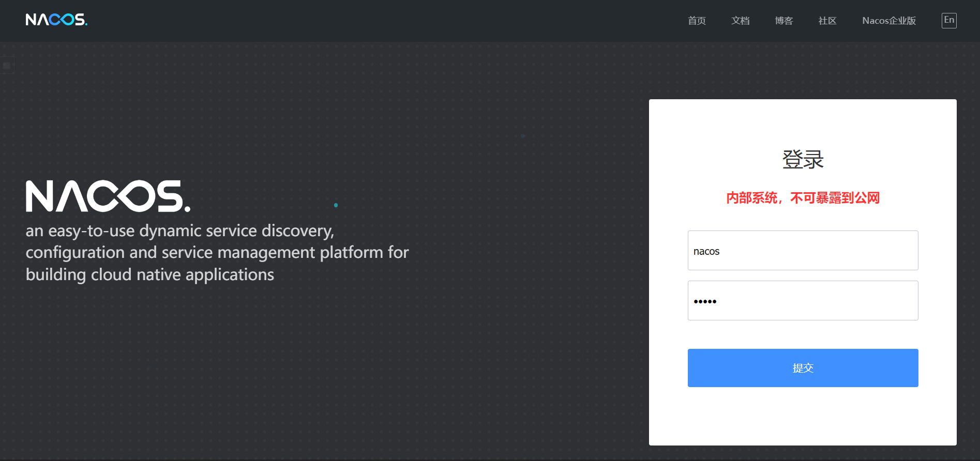Open the 社区 menu item
This screenshot has height=461, width=980.
(827, 21)
